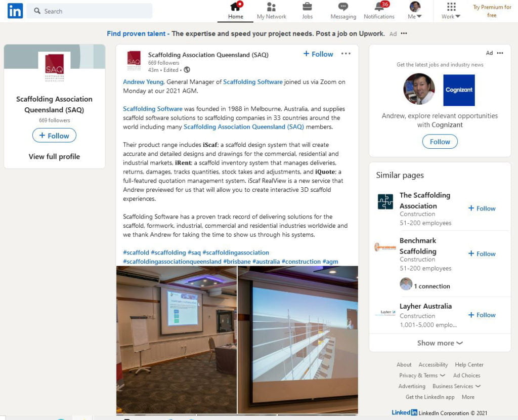Follow Benchmark Scaffolding
Image resolution: width=518 pixels, height=420 pixels.
click(x=482, y=254)
